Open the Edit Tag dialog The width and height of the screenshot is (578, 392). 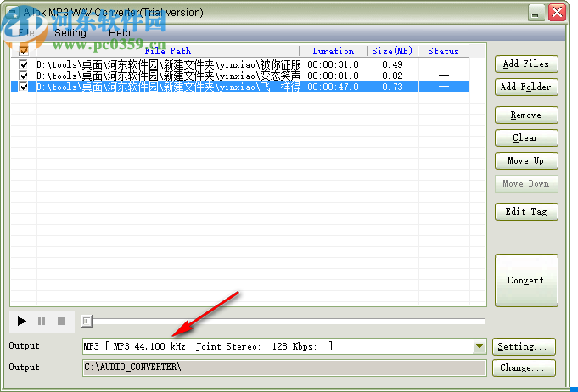pos(526,211)
